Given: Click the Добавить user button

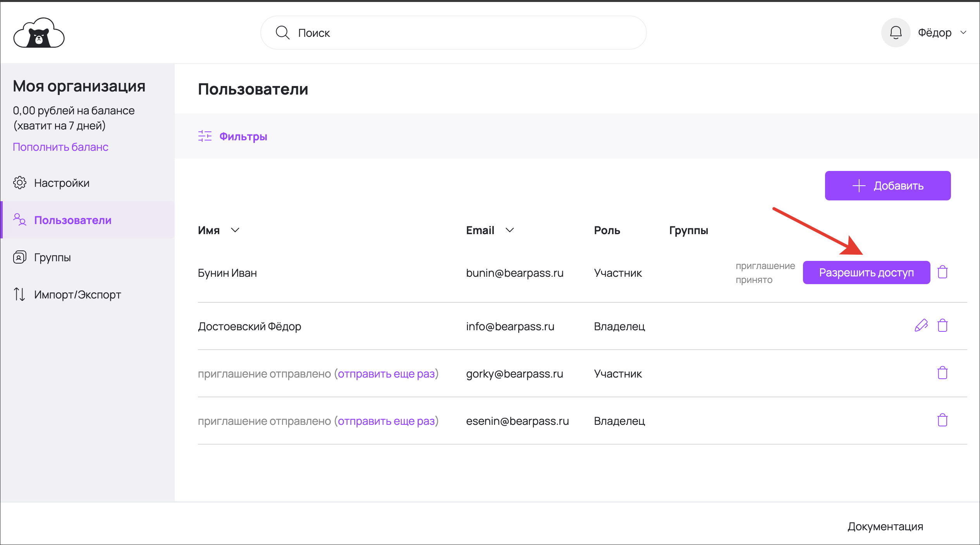Looking at the screenshot, I should [887, 186].
